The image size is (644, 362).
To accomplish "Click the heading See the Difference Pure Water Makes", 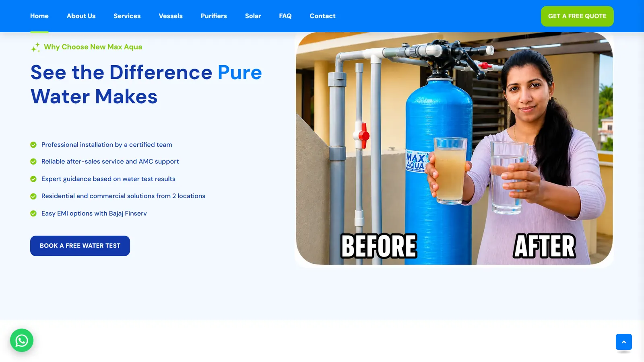I will click(x=146, y=84).
